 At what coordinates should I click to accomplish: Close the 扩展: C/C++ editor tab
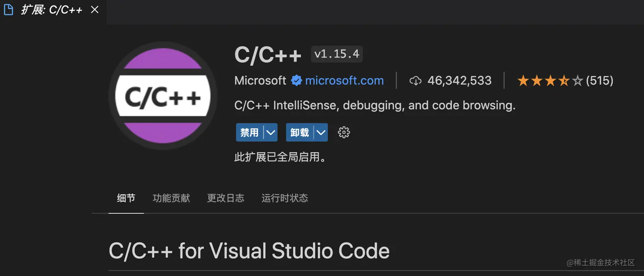coord(95,10)
